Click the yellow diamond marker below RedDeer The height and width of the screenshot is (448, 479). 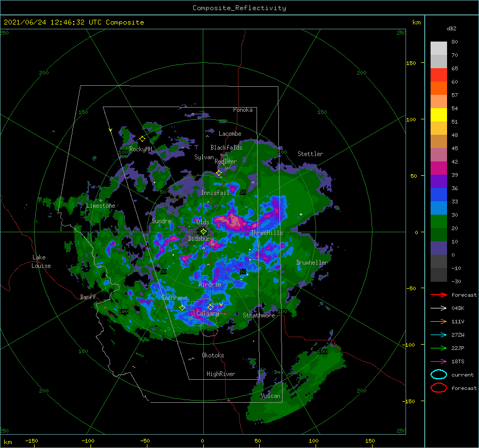pyautogui.click(x=219, y=173)
